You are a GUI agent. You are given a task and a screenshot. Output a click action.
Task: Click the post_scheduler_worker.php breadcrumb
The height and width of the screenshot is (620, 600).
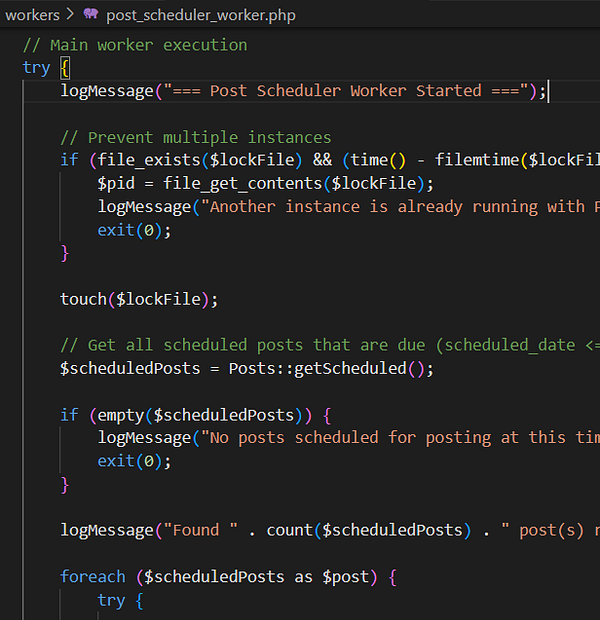pos(201,15)
